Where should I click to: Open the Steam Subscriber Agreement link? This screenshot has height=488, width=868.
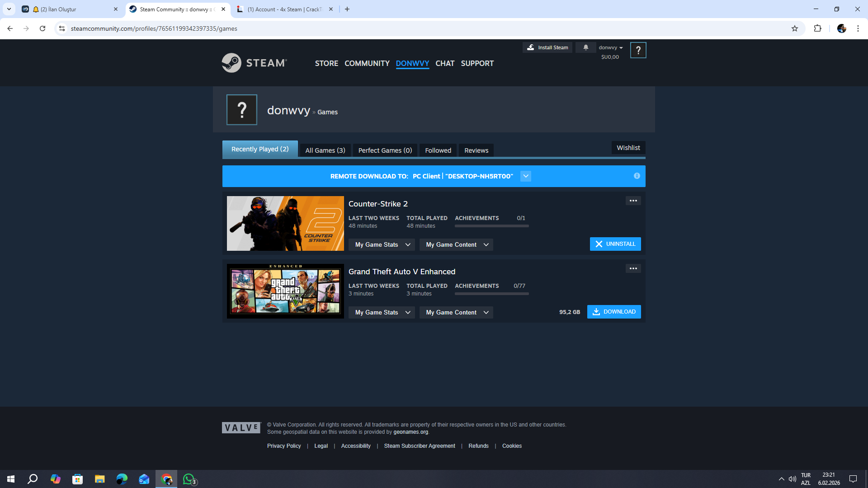[420, 446]
